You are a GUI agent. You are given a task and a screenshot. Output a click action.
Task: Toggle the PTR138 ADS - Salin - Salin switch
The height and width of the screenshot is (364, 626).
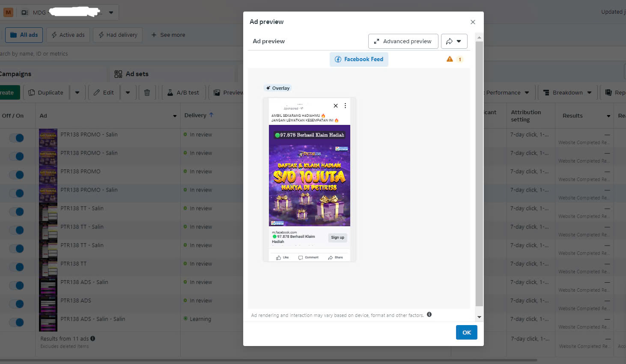tap(17, 323)
